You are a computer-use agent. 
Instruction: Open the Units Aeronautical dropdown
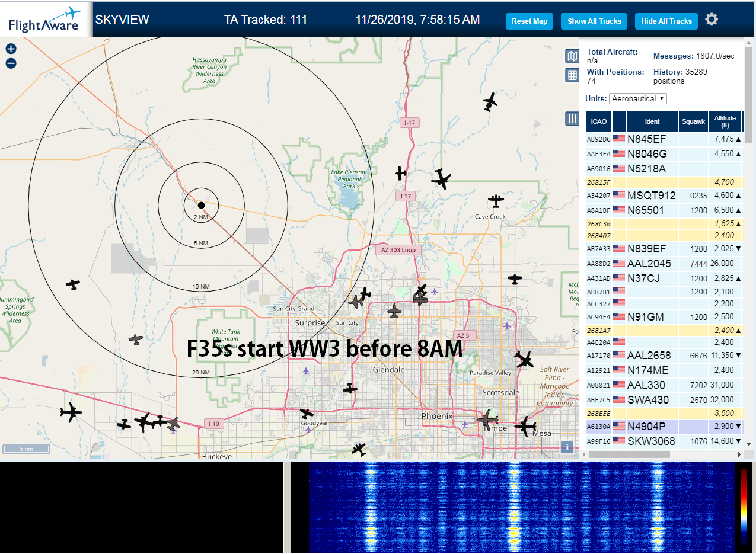point(638,98)
